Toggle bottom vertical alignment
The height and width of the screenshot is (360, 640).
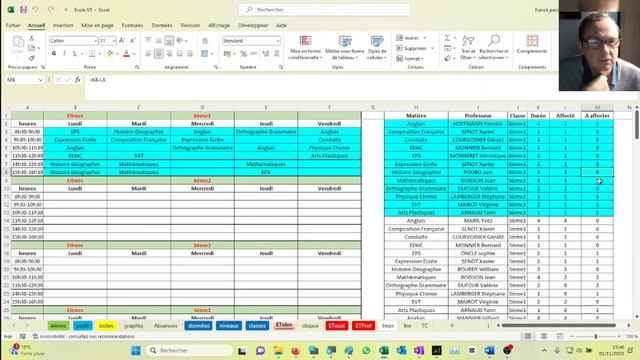coord(169,40)
